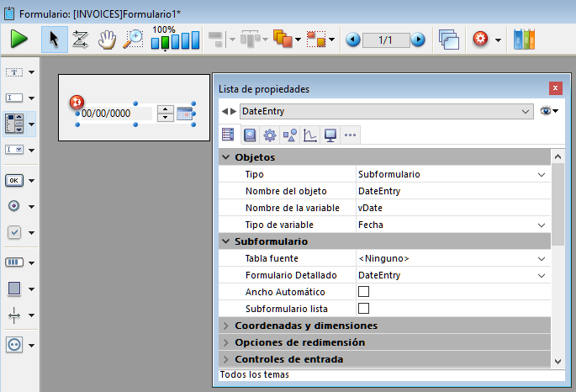This screenshot has width=576, height=392.
Task: Select the arrow selection tool
Action: [54, 39]
